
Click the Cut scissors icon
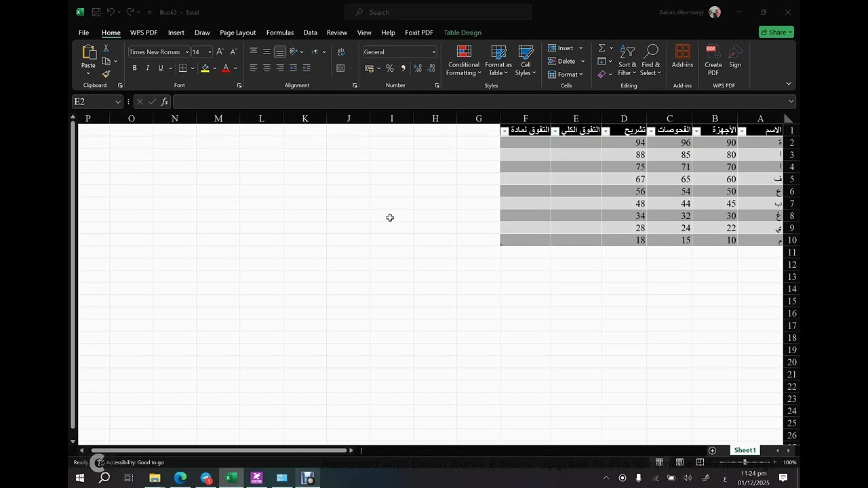(x=106, y=48)
